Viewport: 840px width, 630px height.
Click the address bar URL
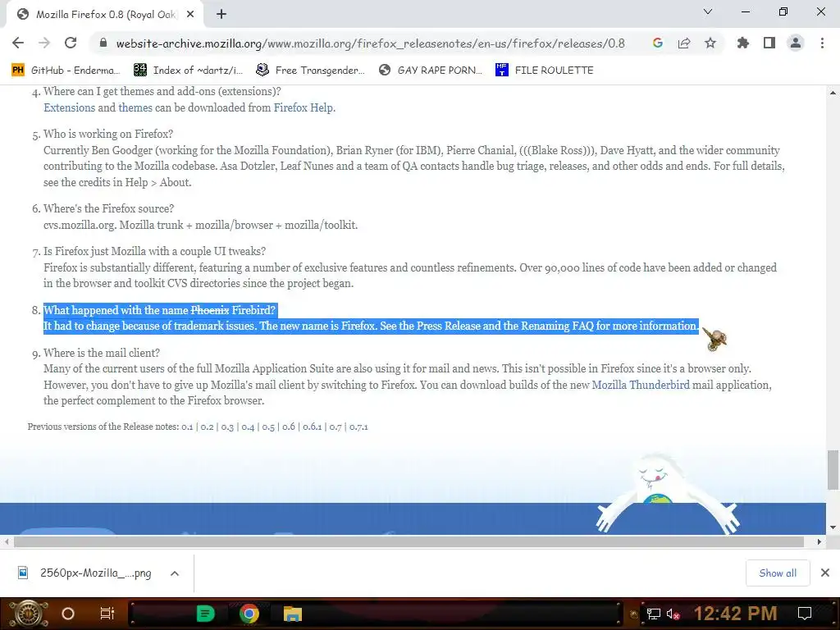(370, 43)
